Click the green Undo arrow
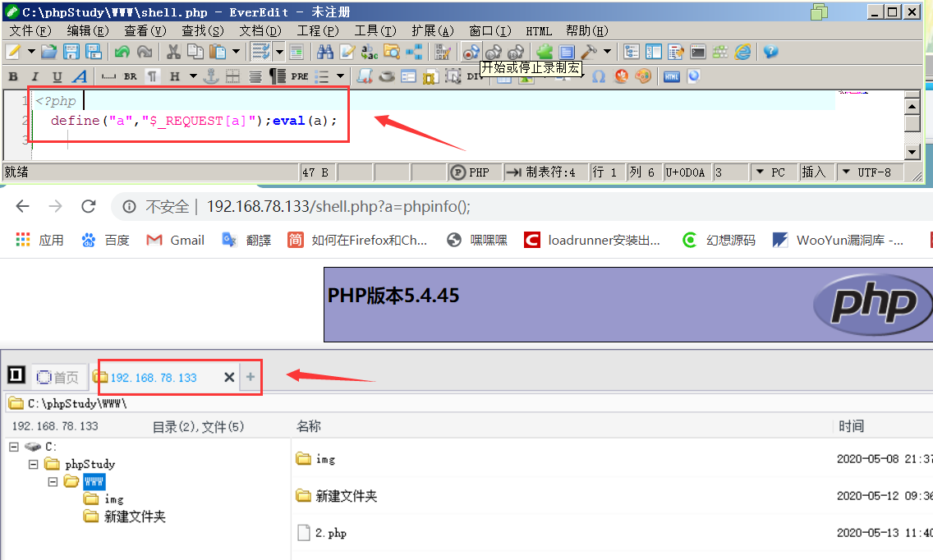 (122, 53)
